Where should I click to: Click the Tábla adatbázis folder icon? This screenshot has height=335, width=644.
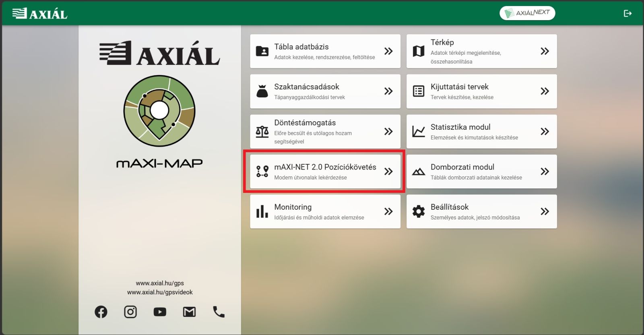262,51
